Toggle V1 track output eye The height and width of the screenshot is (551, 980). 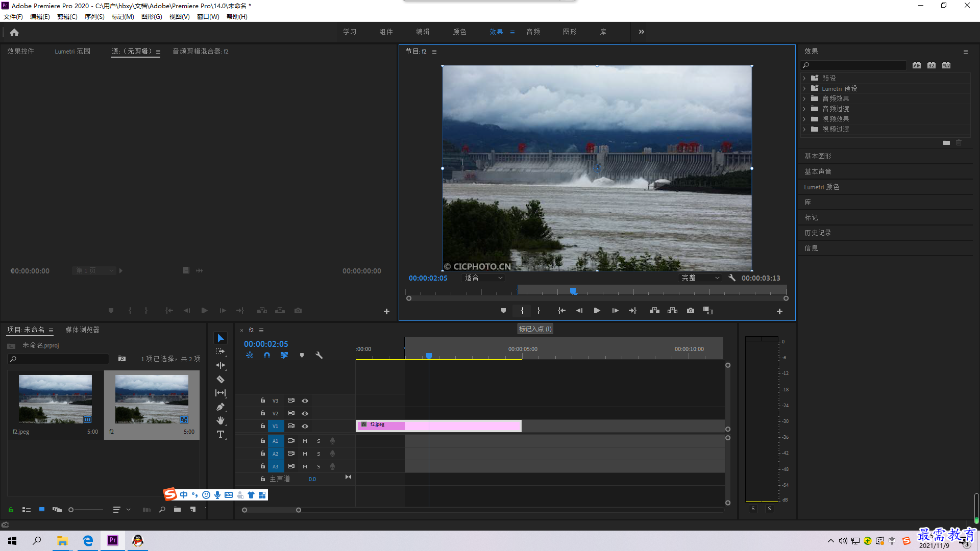coord(305,426)
